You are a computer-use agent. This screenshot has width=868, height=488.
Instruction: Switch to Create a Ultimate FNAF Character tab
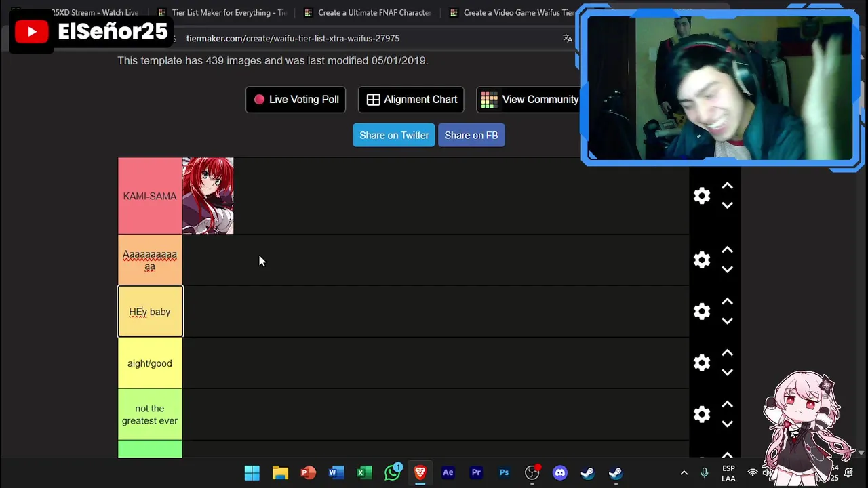(x=367, y=12)
